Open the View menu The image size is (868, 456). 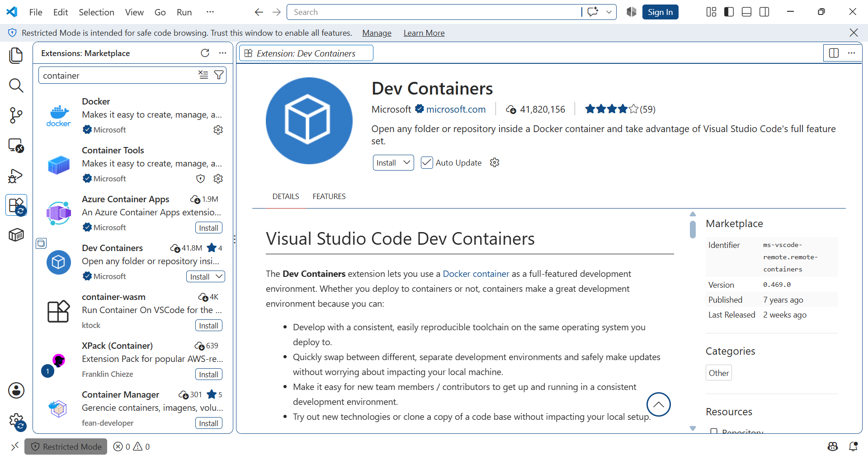(x=134, y=12)
